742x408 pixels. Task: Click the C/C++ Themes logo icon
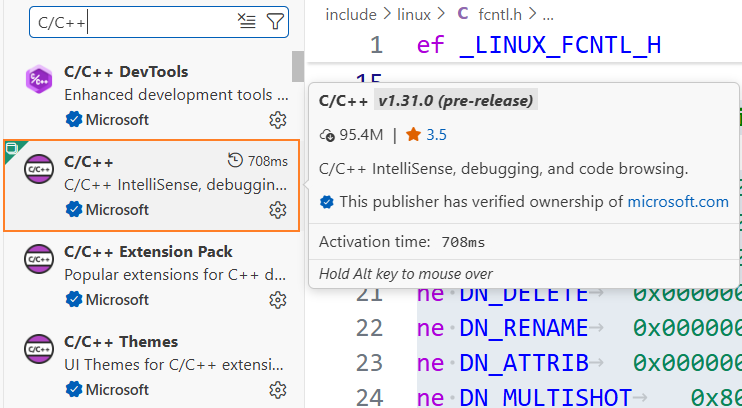(x=39, y=349)
